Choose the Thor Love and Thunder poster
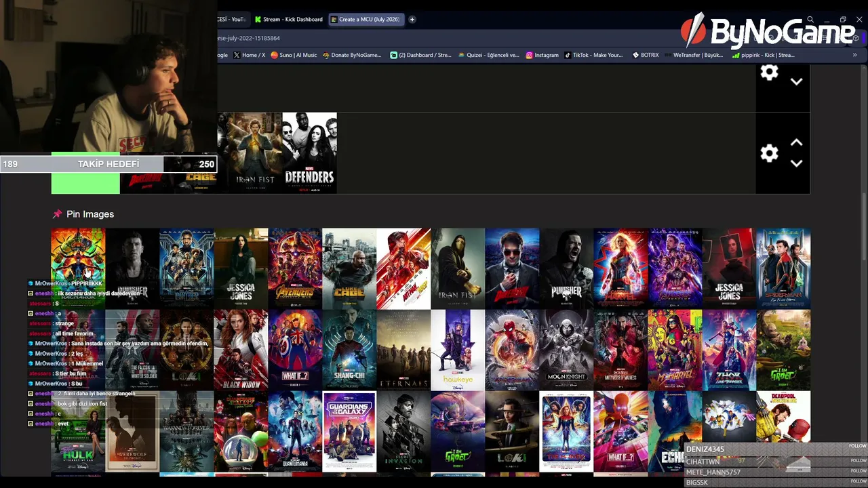868x488 pixels. coord(729,350)
